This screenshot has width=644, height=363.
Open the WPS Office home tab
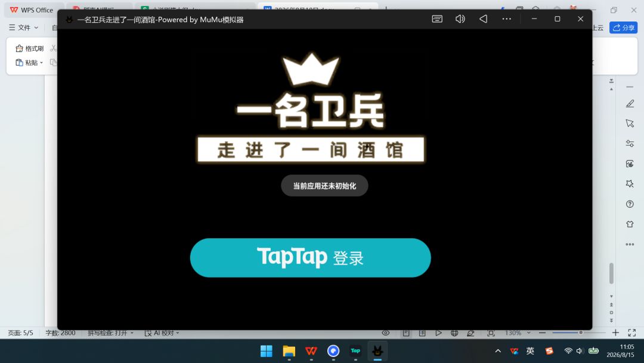pos(32,10)
